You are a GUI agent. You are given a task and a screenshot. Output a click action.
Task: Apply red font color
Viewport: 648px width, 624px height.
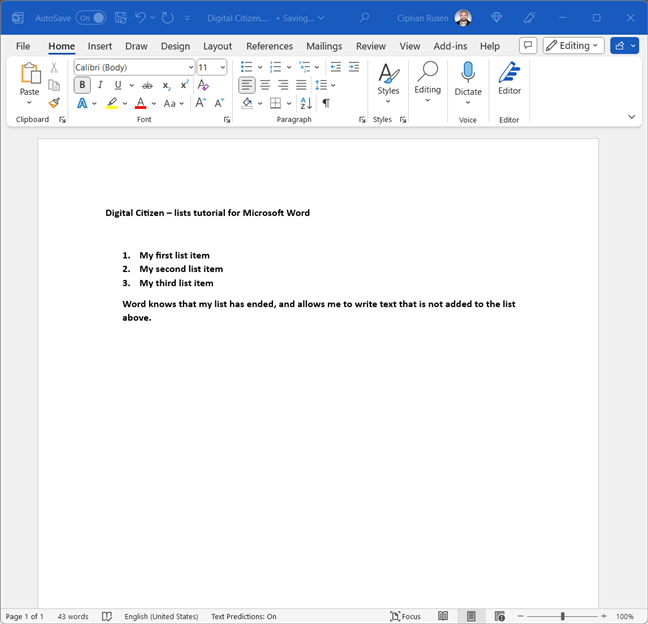[x=141, y=103]
